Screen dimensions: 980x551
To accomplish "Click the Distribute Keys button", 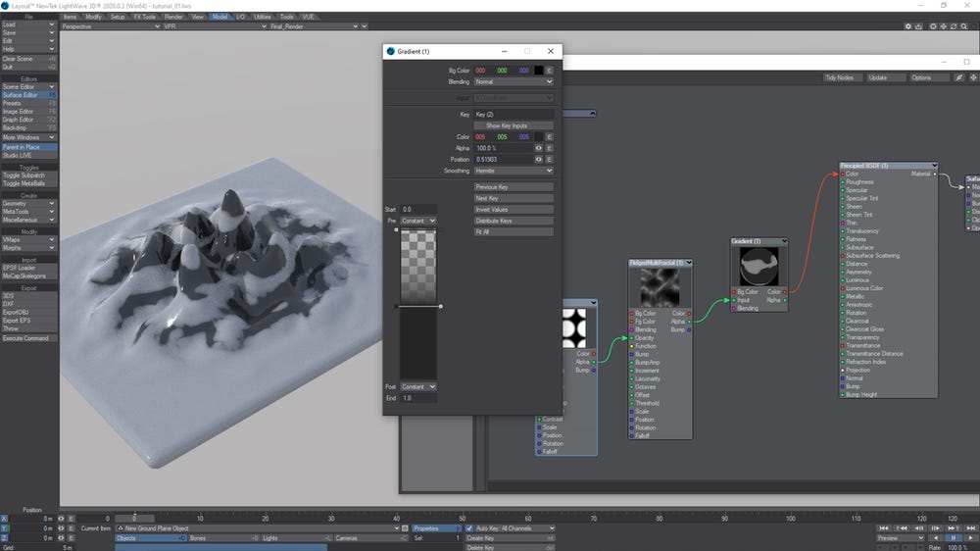I will [x=514, y=221].
